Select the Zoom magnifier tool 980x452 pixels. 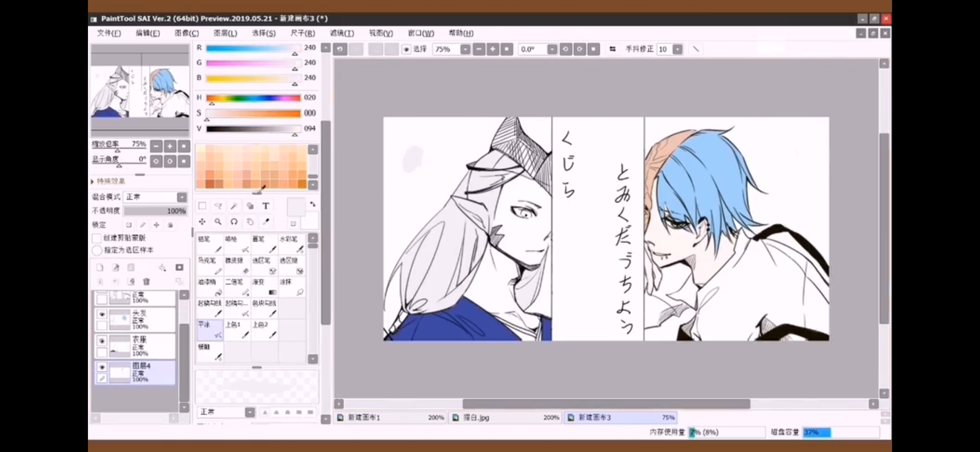(x=218, y=221)
